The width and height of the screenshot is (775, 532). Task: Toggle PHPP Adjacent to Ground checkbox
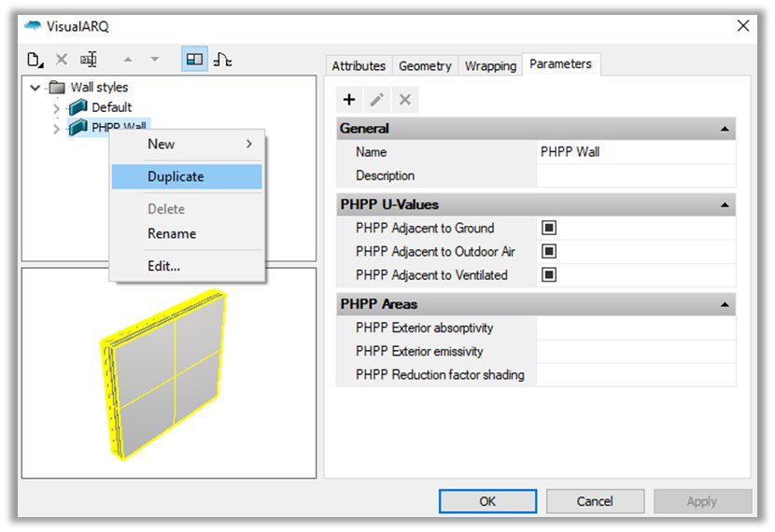click(549, 228)
